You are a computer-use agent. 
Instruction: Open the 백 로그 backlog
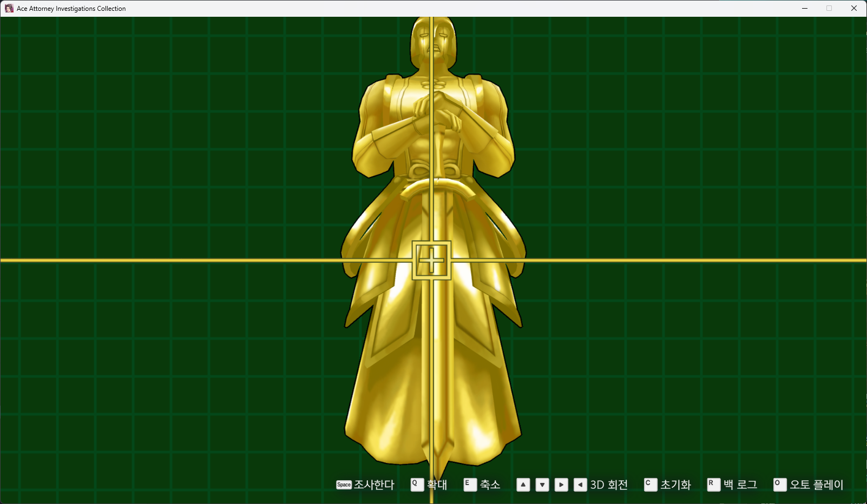point(740,485)
